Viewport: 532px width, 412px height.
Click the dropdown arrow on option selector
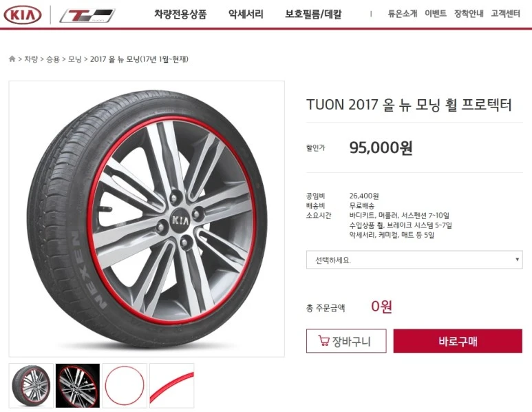tap(517, 260)
